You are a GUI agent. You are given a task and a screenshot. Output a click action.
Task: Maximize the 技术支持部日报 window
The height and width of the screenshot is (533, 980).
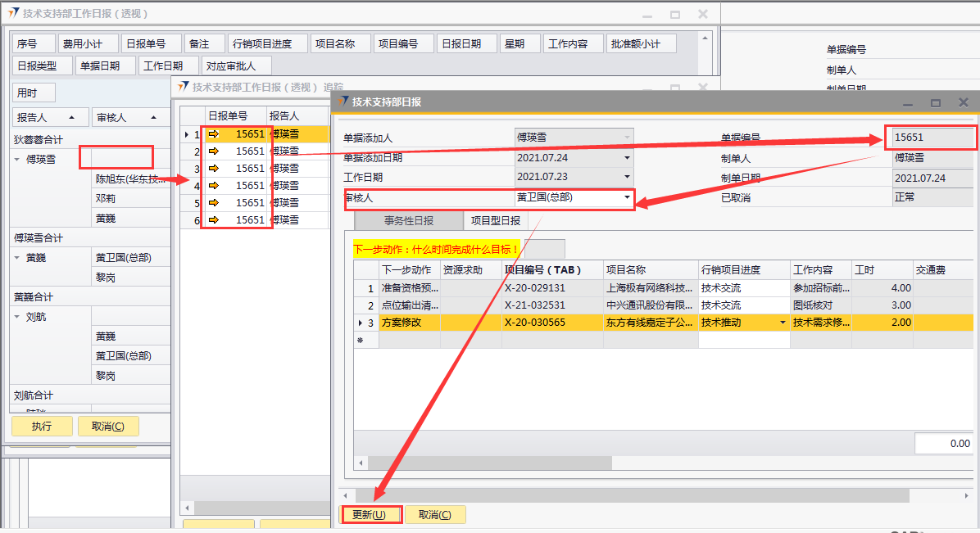pos(935,103)
